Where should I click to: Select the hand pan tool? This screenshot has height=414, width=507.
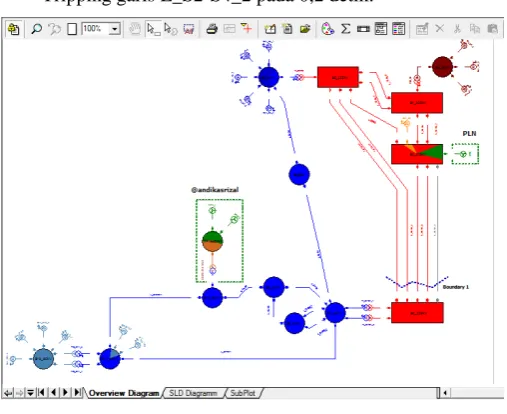pos(135,29)
